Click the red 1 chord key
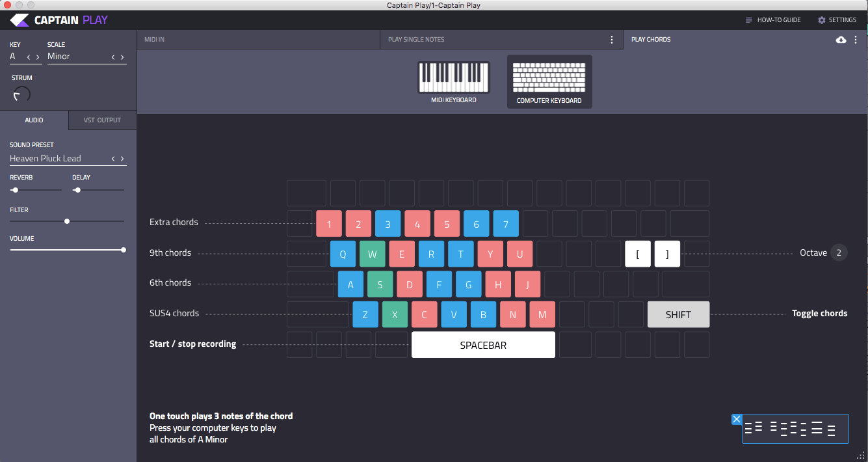Viewport: 868px width, 462px height. tap(329, 223)
